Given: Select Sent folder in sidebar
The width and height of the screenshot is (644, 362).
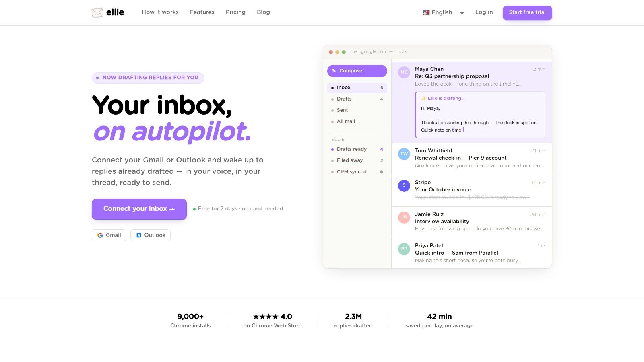Looking at the screenshot, I should [x=357, y=110].
